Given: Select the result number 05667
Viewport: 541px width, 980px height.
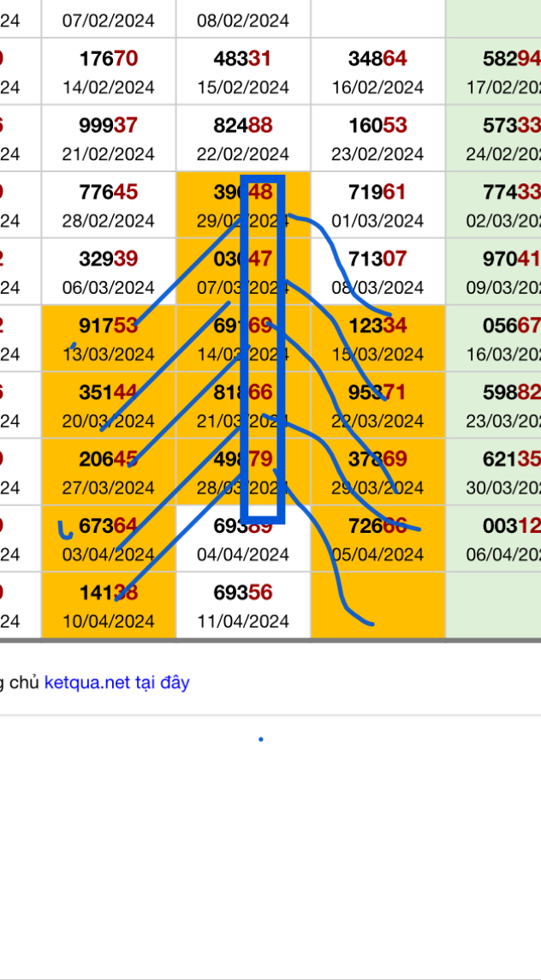Looking at the screenshot, I should coord(512,326).
